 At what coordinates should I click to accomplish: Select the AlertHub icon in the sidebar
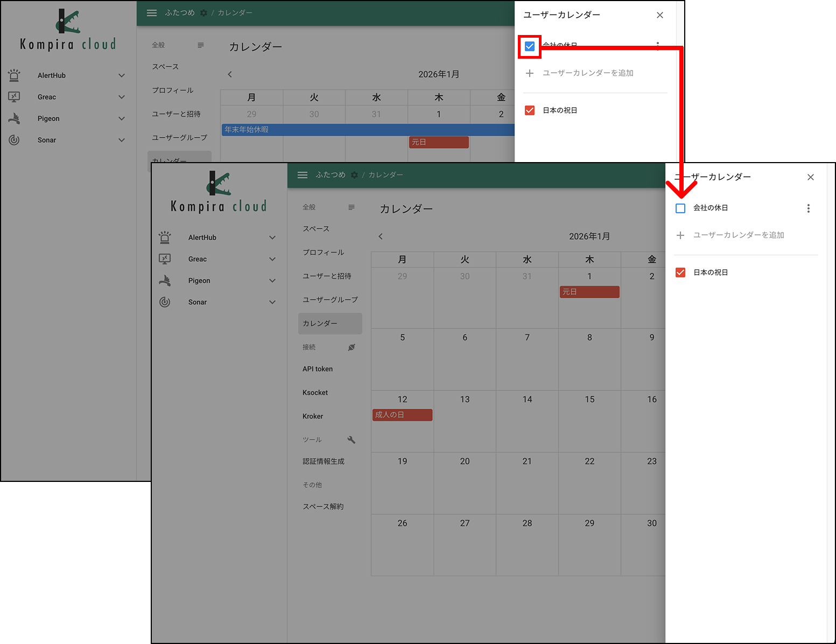pos(165,237)
